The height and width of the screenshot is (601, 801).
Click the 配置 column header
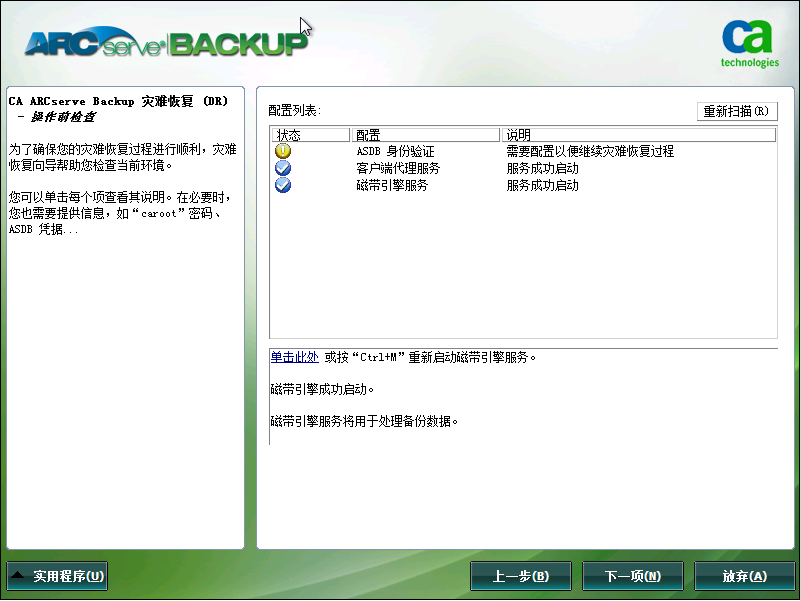tap(420, 134)
